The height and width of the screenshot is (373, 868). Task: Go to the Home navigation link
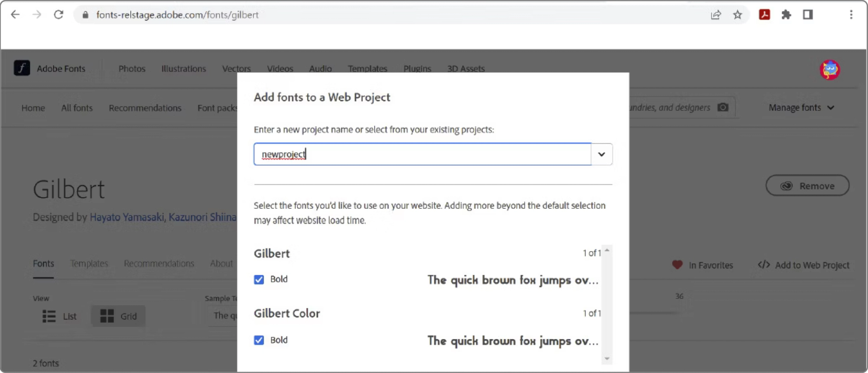(x=33, y=108)
